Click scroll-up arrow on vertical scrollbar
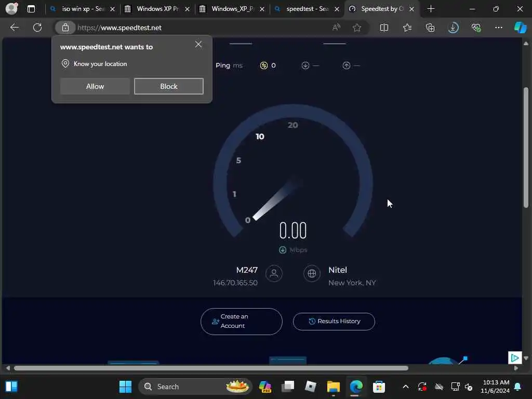532x399 pixels. [526, 44]
